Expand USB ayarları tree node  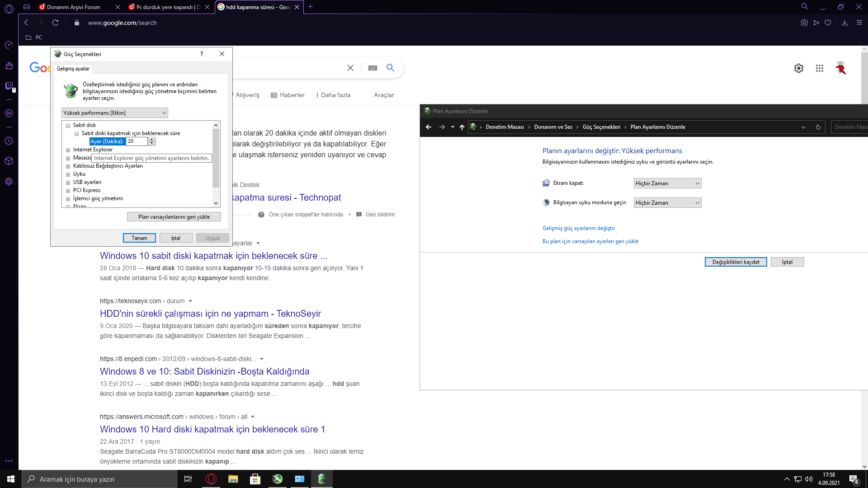pos(68,183)
